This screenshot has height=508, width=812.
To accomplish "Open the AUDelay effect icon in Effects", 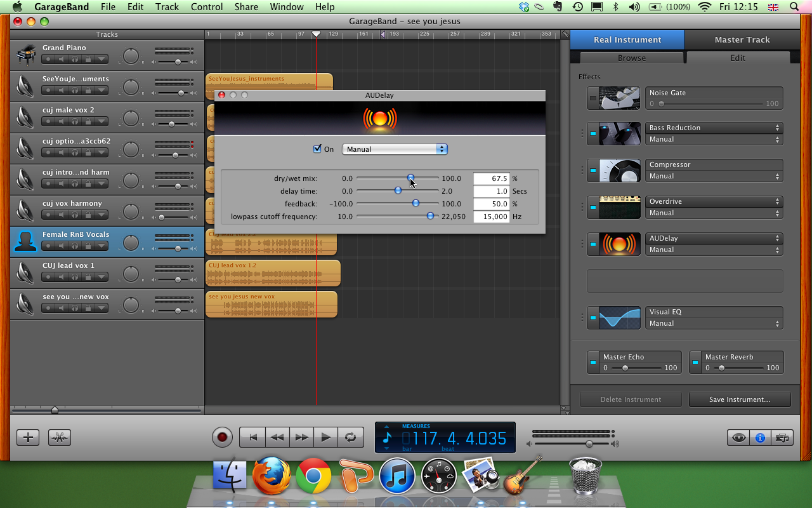I will [620, 244].
